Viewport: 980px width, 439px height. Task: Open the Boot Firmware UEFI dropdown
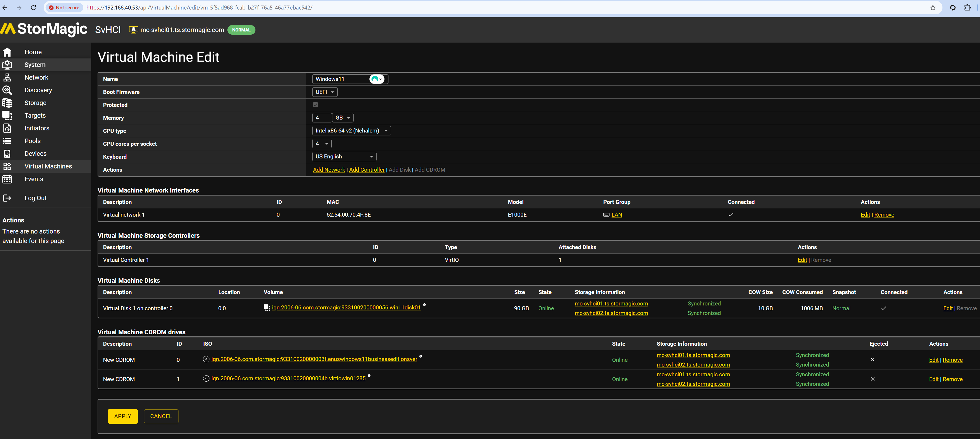click(324, 92)
